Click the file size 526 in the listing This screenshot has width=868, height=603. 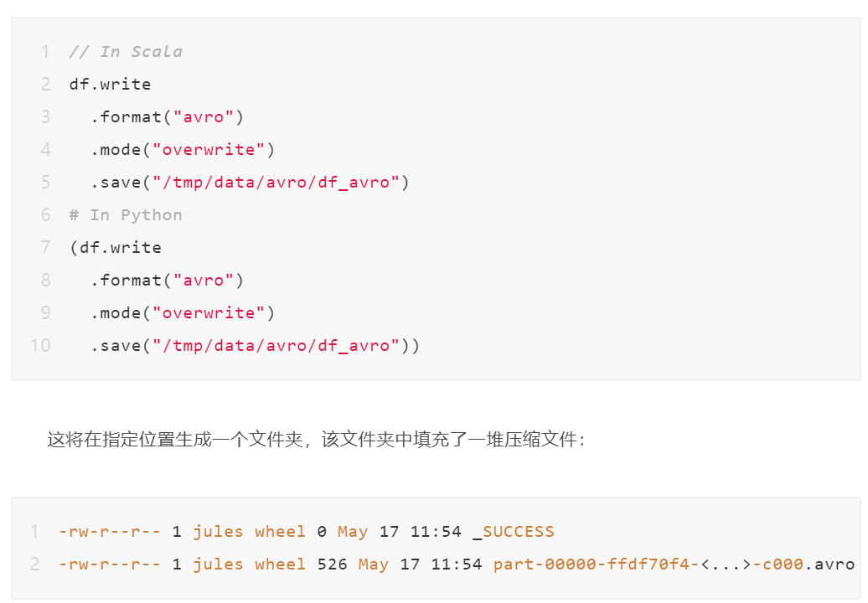(x=332, y=564)
